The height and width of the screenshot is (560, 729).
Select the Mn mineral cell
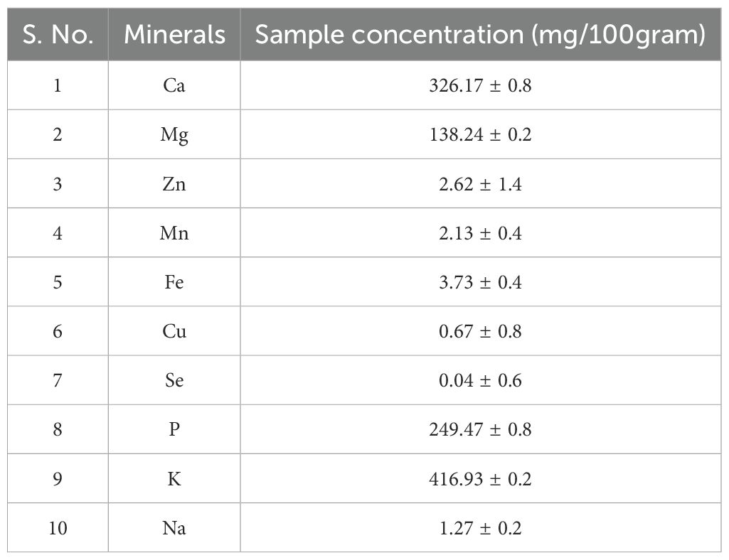click(x=174, y=233)
